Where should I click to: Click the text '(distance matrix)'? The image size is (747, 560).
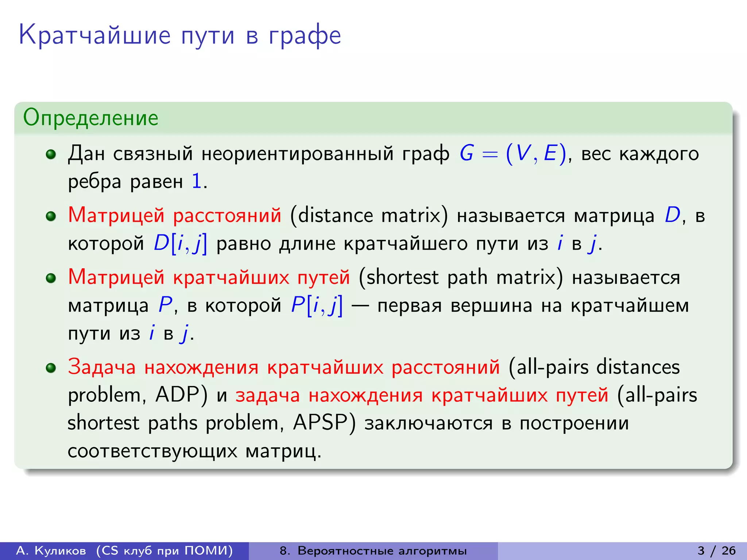(369, 215)
